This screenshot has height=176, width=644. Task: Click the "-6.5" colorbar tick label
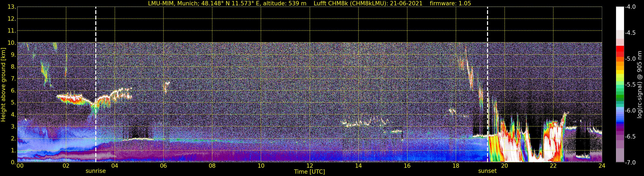[630, 137]
